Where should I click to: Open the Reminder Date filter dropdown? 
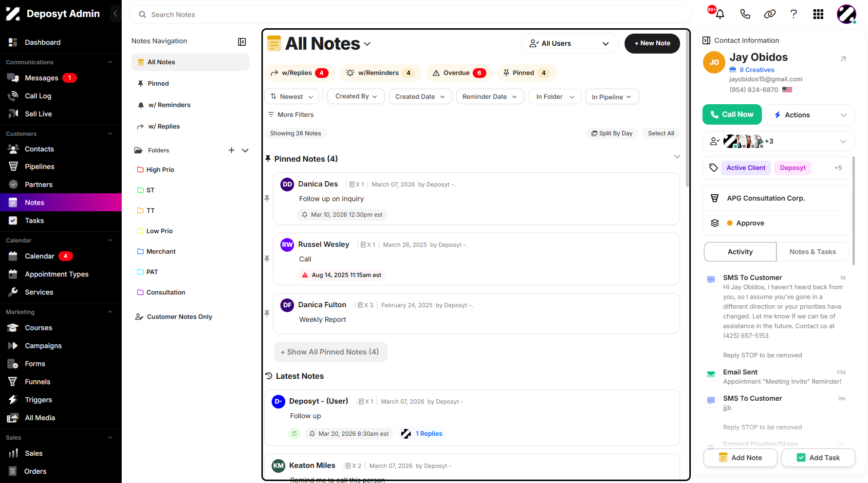[490, 96]
